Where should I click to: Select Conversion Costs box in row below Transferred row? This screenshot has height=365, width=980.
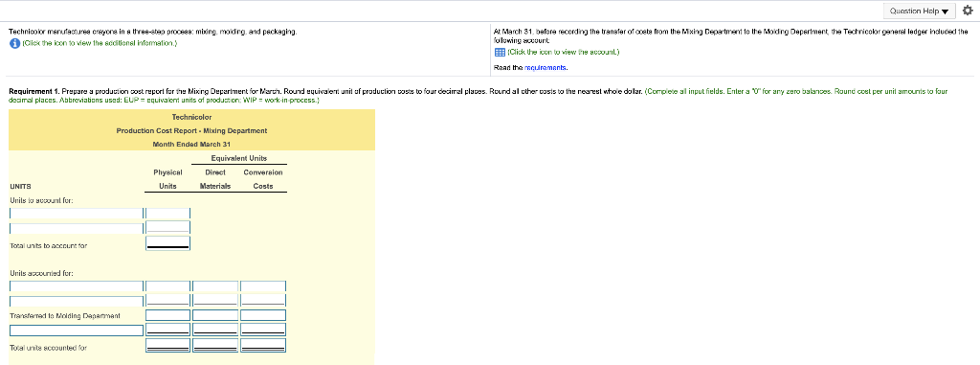point(263,330)
